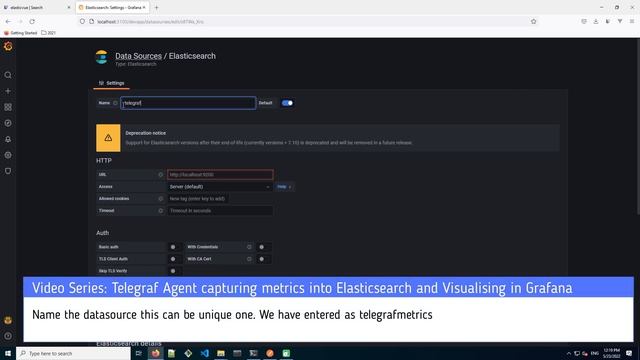Viewport: 640px width, 360px height.
Task: Click the Pocket icon in the toolbar
Action: [584, 21]
